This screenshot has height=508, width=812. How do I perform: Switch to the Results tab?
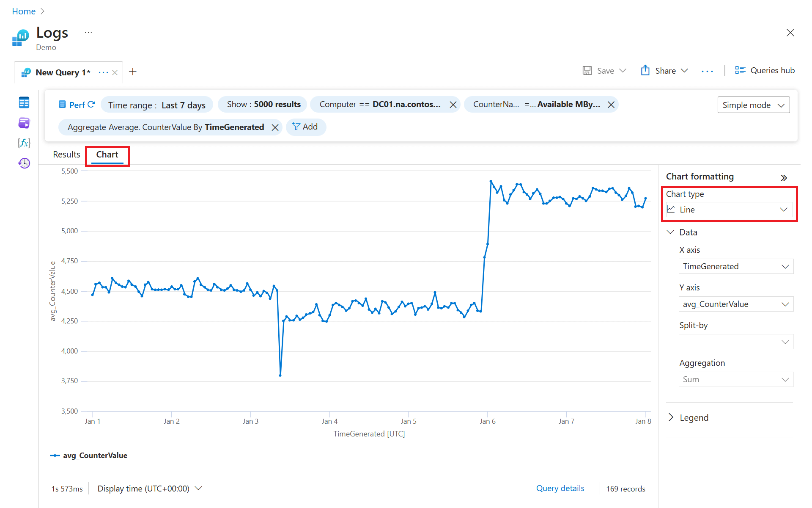(x=66, y=155)
